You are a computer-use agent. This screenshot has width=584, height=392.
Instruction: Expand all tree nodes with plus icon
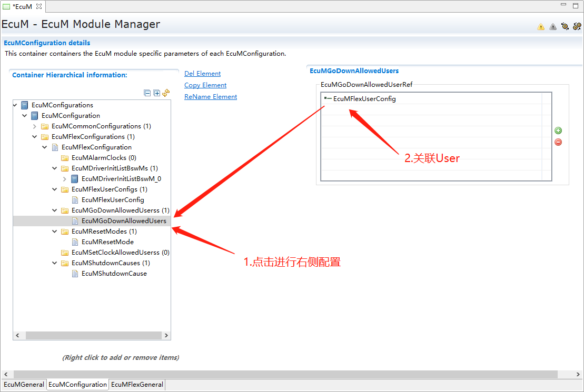tap(156, 93)
